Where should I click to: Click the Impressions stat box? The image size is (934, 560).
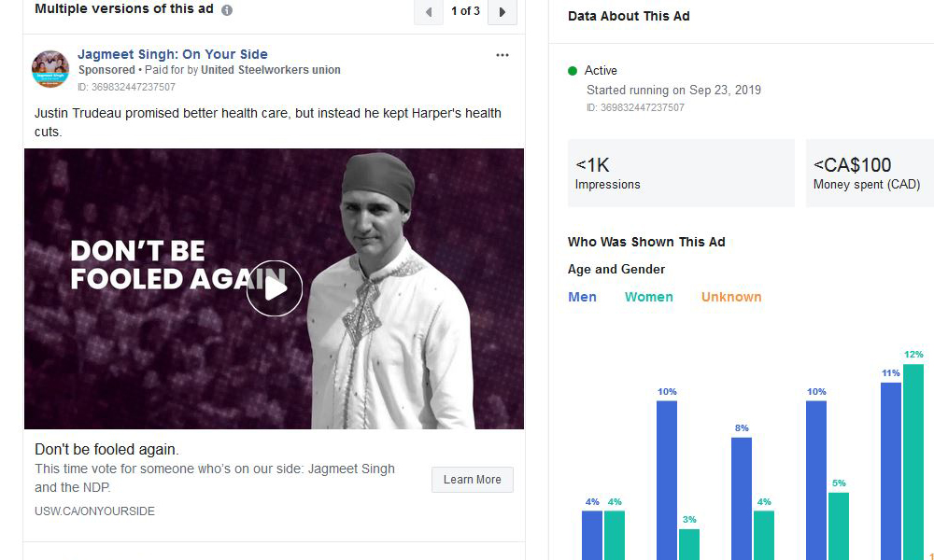tap(680, 174)
